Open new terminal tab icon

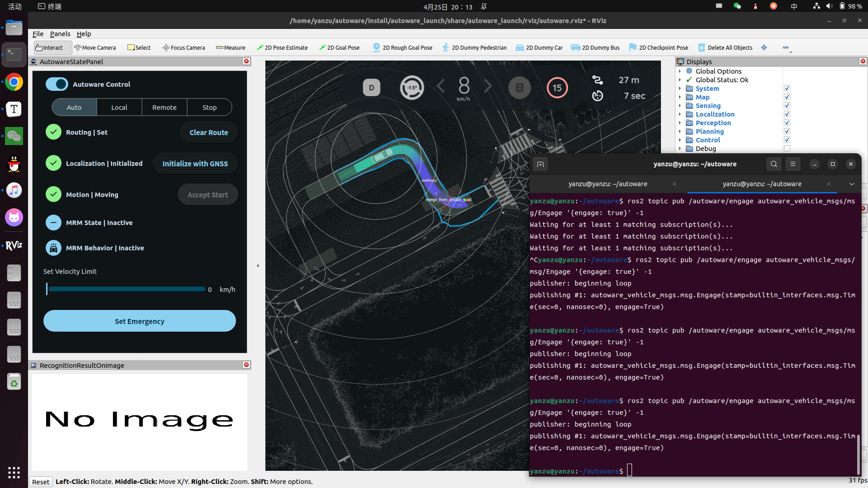pos(540,164)
